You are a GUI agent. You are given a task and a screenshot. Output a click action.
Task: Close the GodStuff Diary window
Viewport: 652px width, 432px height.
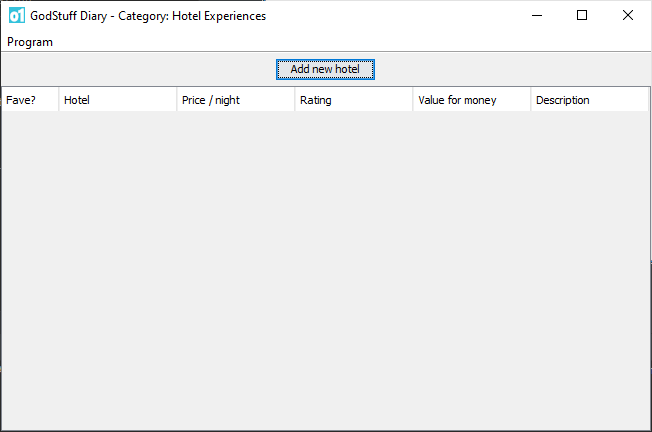628,16
